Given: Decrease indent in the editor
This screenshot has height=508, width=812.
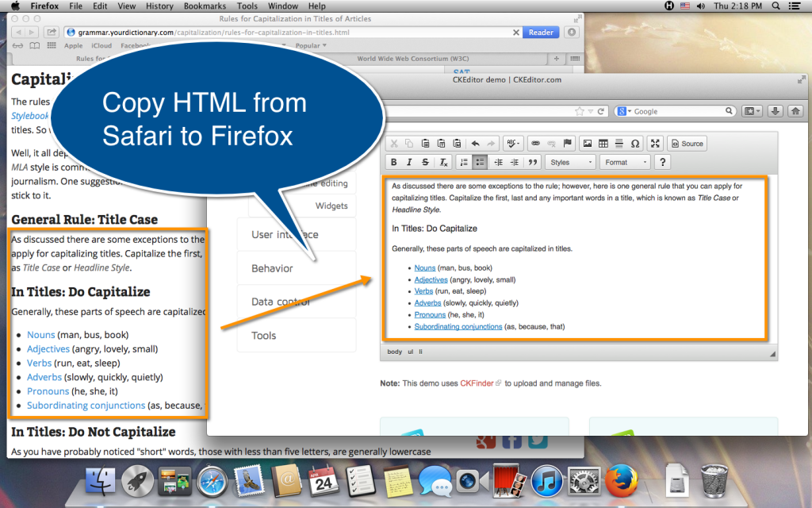Looking at the screenshot, I should [x=498, y=162].
